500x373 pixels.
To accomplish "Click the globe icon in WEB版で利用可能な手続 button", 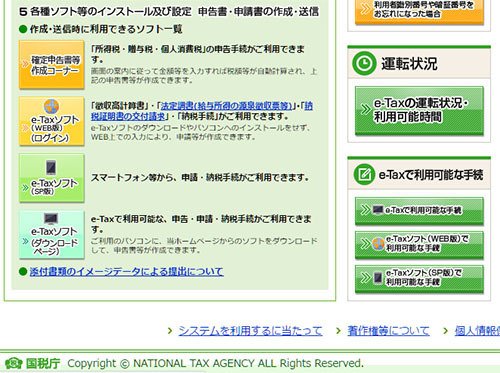I will pos(378,244).
